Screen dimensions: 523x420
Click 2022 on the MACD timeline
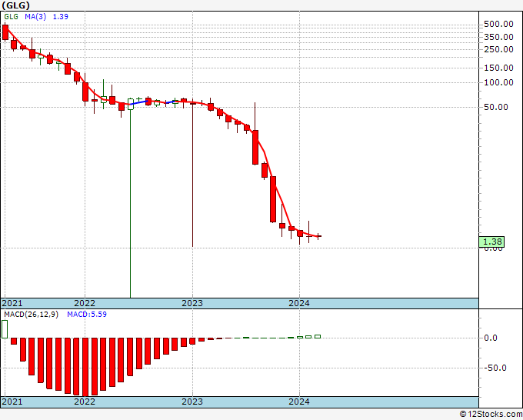(x=85, y=402)
